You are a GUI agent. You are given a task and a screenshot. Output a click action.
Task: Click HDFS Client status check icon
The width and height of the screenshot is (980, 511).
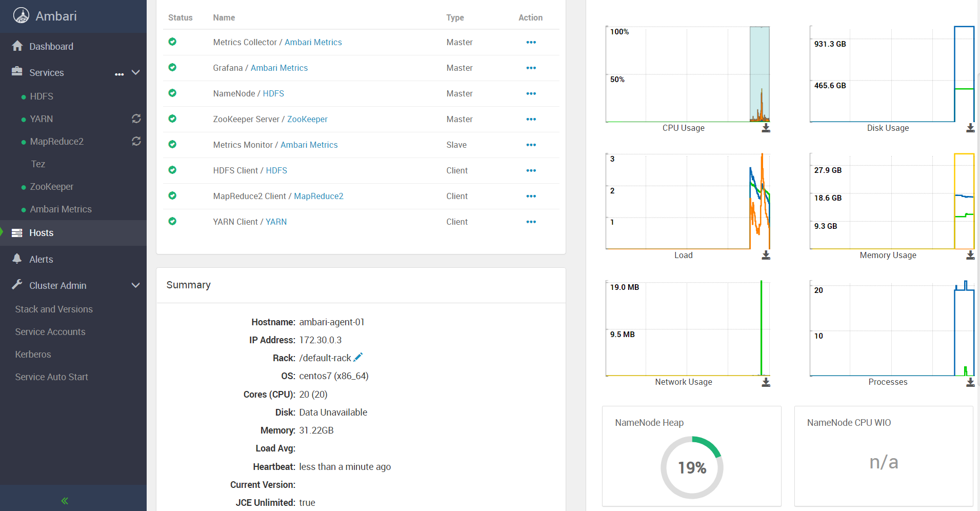[x=172, y=170]
